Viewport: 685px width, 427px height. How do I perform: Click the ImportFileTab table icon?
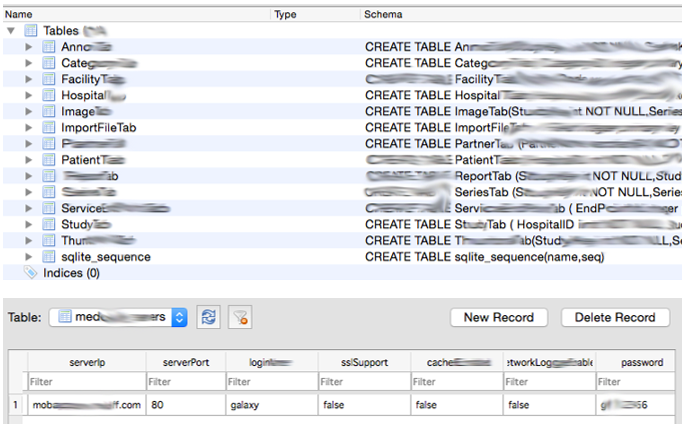48,128
